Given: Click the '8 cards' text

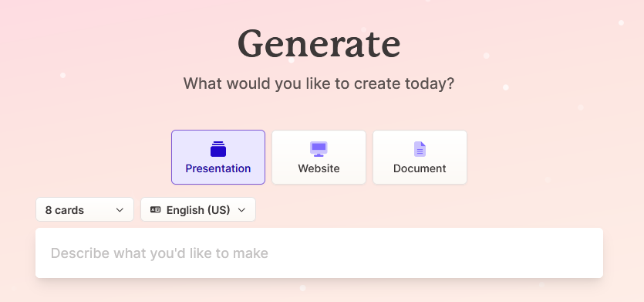Looking at the screenshot, I should [65, 210].
